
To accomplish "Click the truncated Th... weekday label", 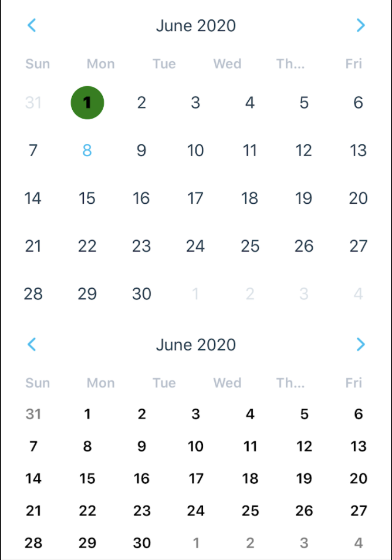I will tap(290, 63).
